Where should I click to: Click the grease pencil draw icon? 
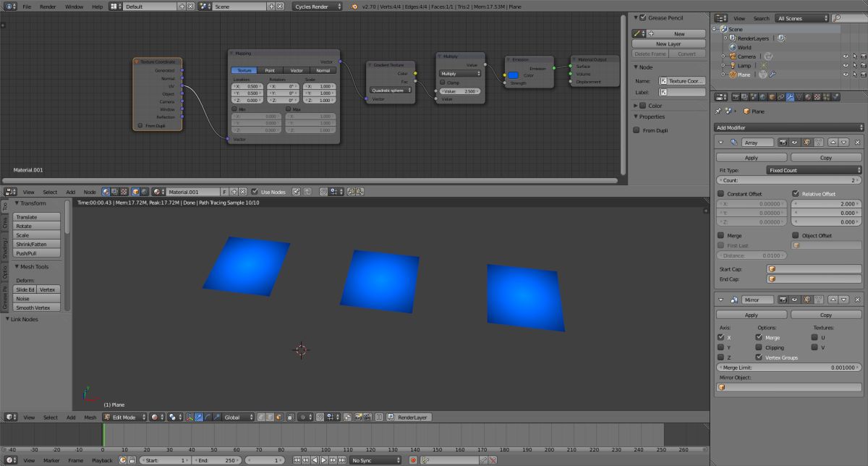click(638, 33)
